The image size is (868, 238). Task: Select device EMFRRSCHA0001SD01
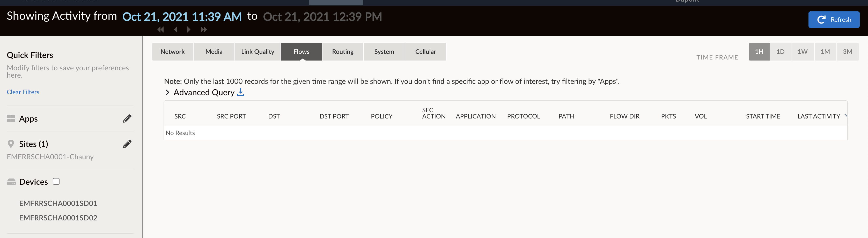click(58, 203)
